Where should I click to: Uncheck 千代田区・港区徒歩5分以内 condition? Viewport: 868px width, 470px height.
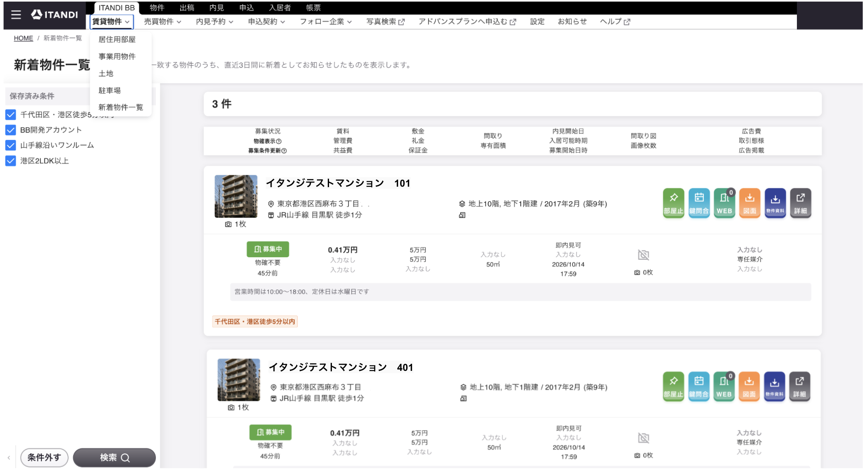[x=11, y=114]
